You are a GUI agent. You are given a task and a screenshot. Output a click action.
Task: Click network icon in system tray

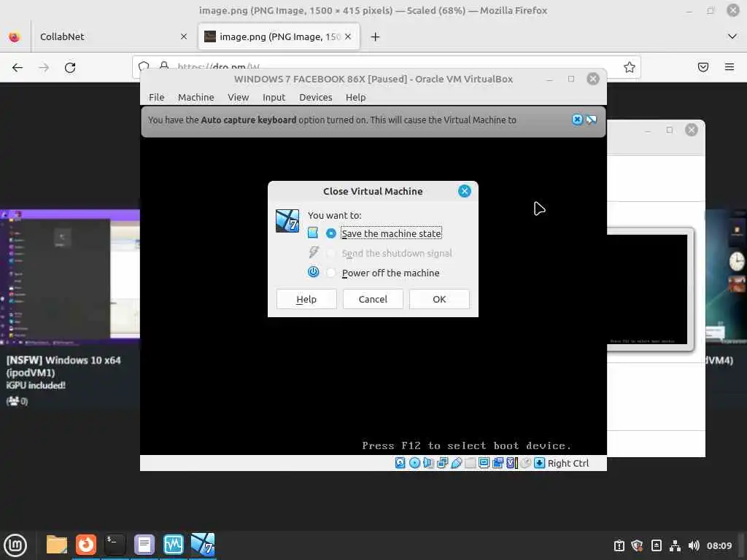(675, 545)
